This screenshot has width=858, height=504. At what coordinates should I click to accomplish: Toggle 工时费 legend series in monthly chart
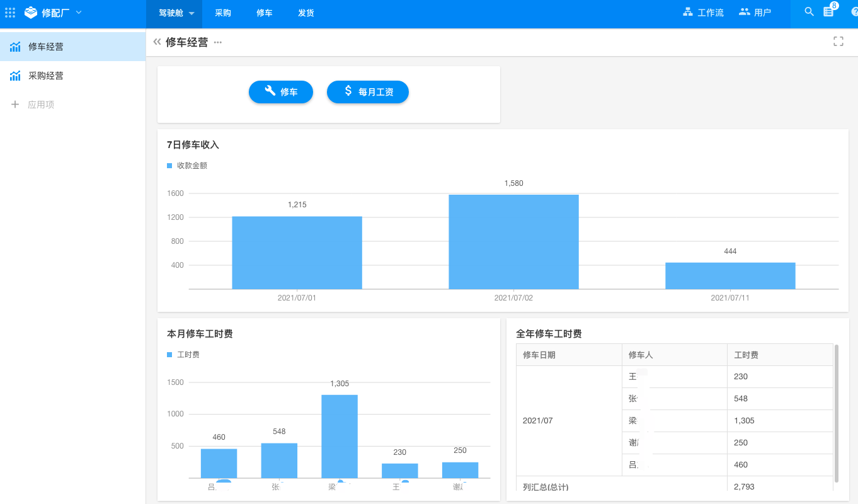click(x=183, y=355)
